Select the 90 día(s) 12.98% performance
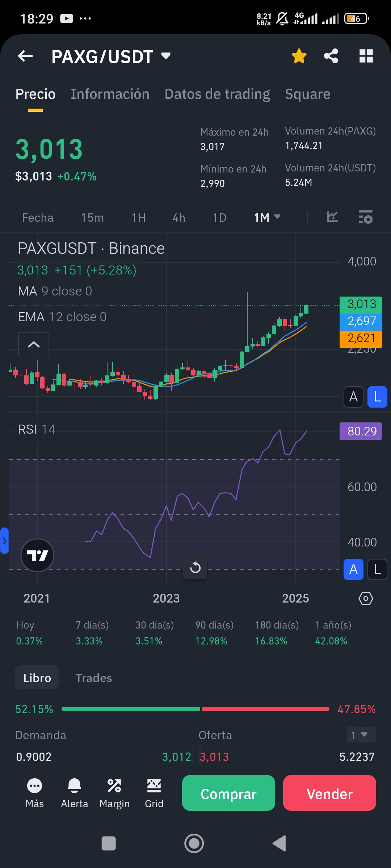The width and height of the screenshot is (391, 868). tap(214, 633)
